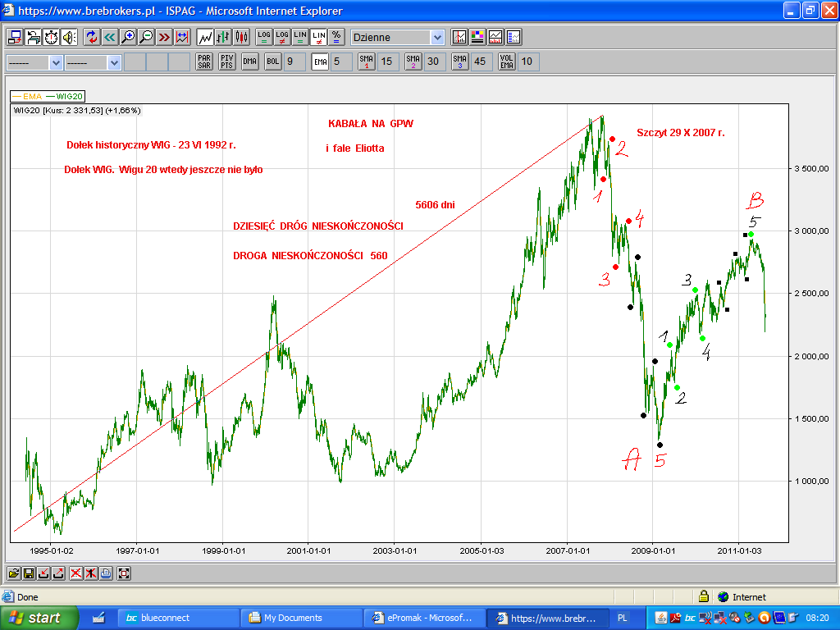Click the save floppy disk icon
Screen dimensions: 840x630
click(29, 573)
